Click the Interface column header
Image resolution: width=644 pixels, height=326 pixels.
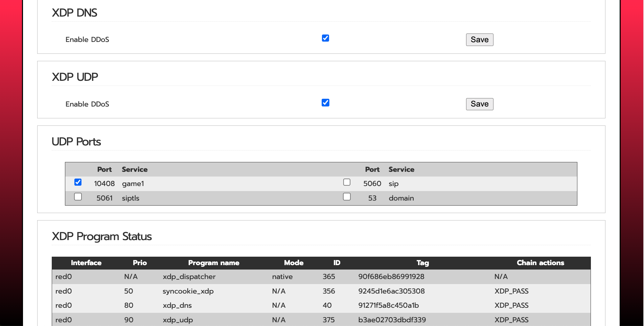[x=86, y=263]
